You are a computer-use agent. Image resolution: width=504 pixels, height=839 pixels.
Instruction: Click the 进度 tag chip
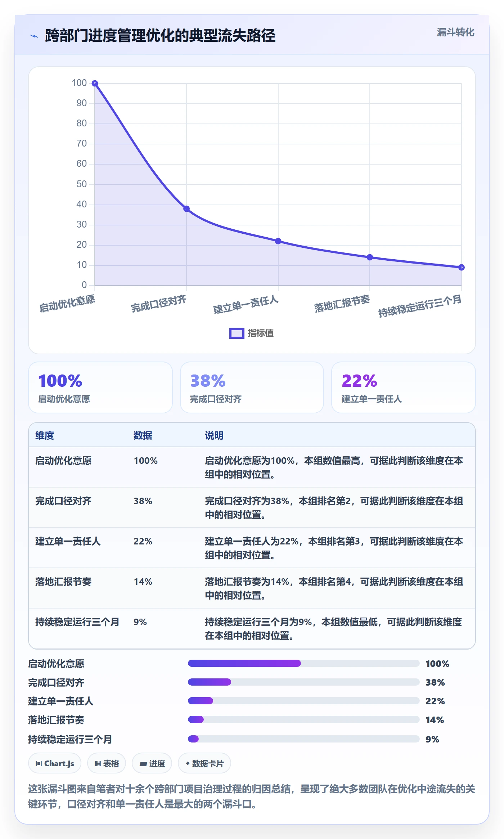tap(152, 763)
